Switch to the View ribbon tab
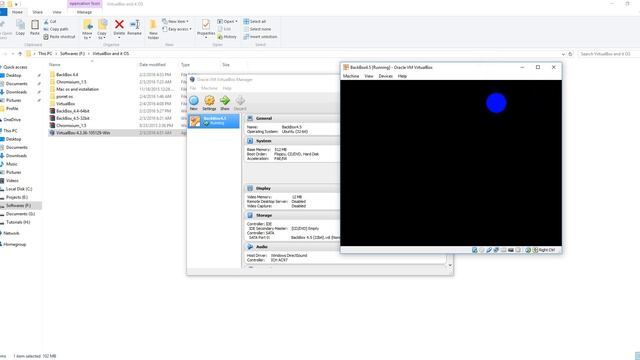 pos(57,12)
